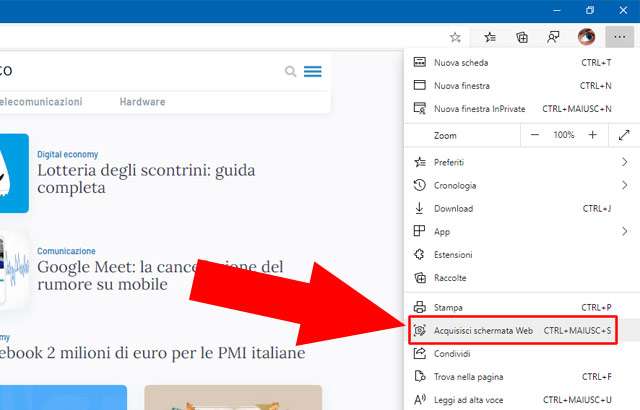Screen dimensions: 640x410
Task: Add this page to favorites with the star icon
Action: (455, 38)
